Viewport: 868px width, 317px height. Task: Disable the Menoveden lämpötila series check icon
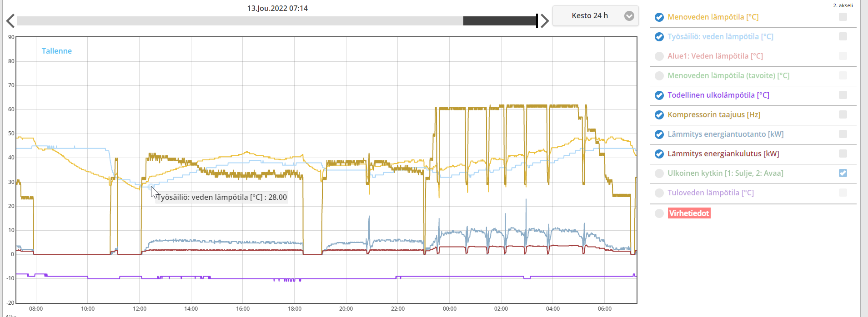point(659,17)
